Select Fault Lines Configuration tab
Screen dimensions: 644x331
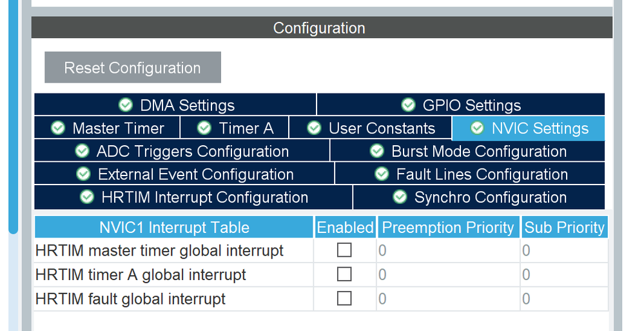(470, 174)
